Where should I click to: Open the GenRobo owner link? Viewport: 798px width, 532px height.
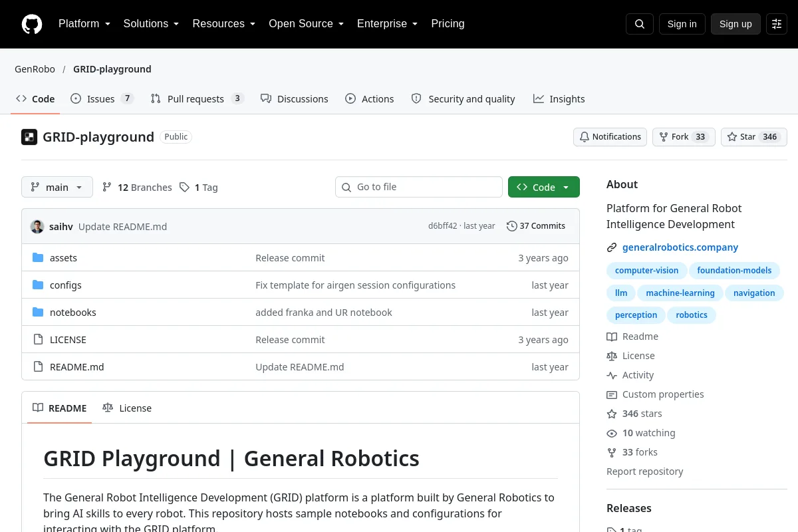(35, 69)
